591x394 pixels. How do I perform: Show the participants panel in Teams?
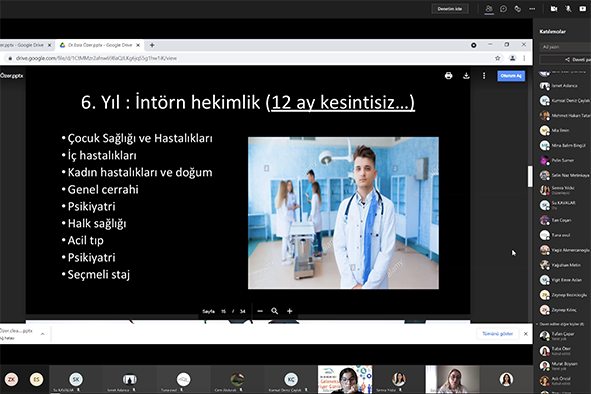click(x=489, y=9)
